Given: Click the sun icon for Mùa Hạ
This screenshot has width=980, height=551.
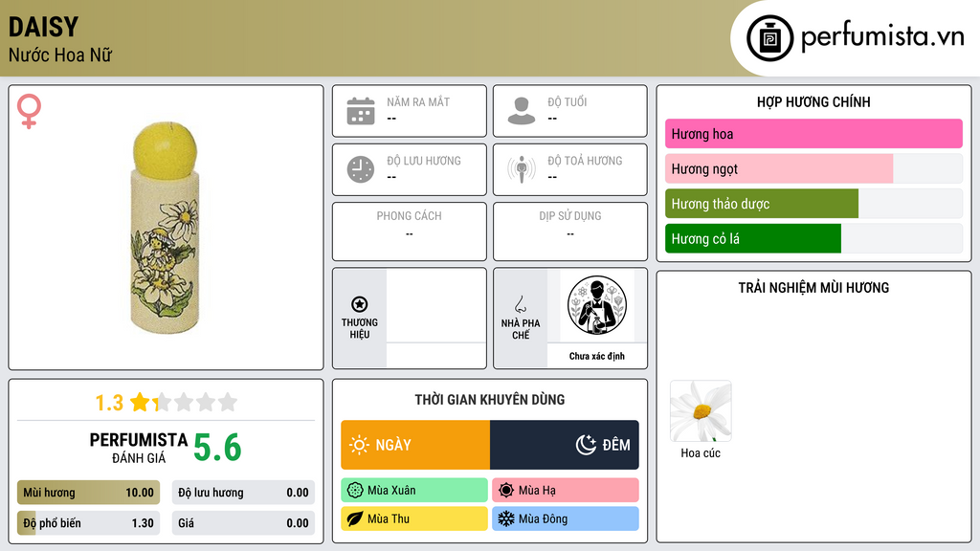Looking at the screenshot, I should [x=506, y=491].
